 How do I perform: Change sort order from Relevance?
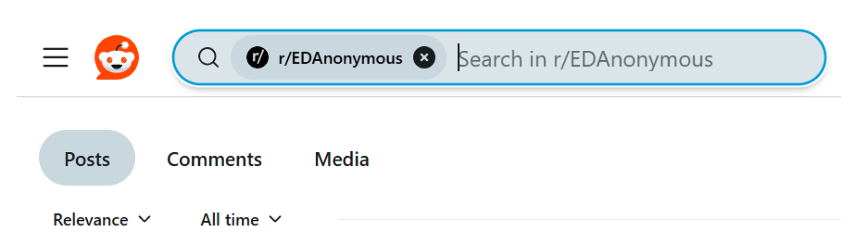pos(101,220)
